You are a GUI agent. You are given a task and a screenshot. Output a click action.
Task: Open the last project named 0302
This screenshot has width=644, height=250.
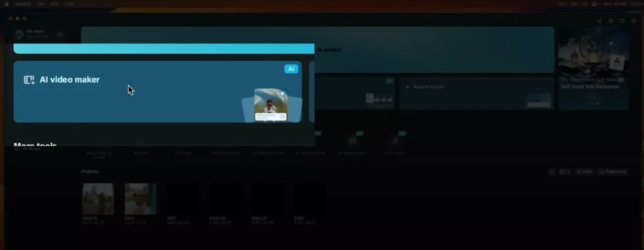click(x=309, y=199)
